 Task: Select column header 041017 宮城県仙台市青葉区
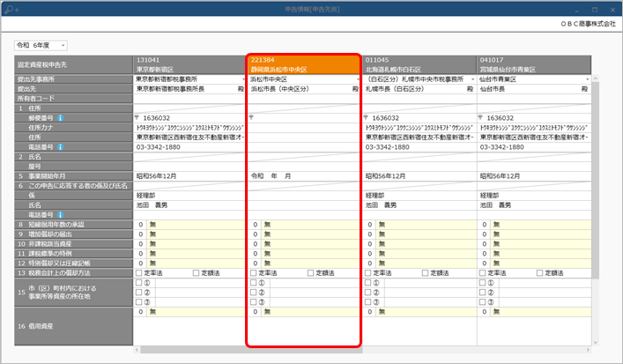point(534,64)
